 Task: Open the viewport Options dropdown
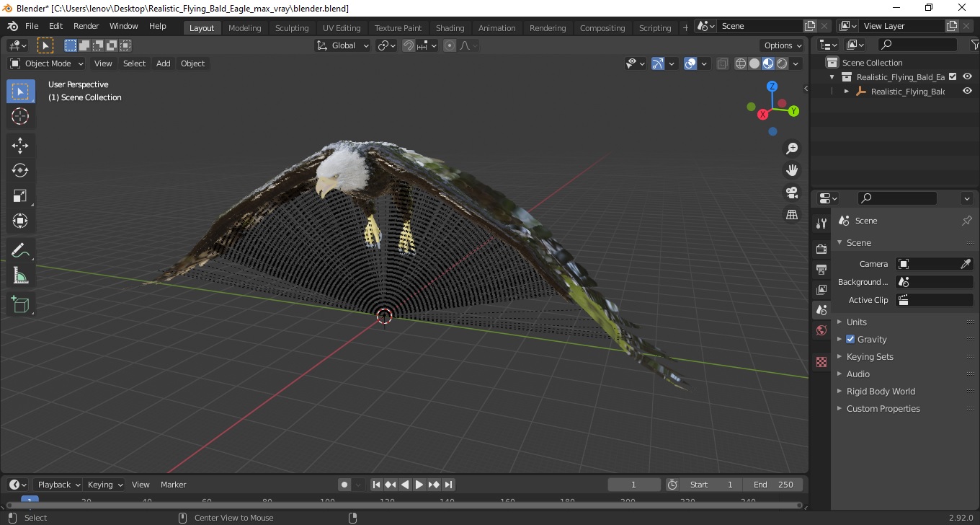pyautogui.click(x=782, y=45)
